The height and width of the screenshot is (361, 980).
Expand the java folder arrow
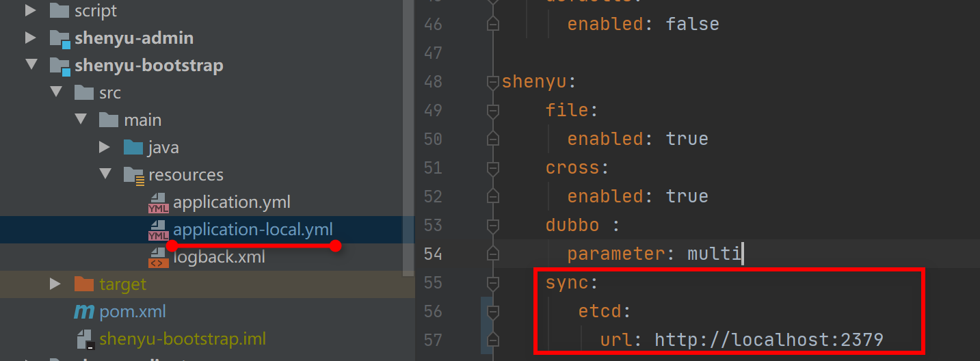pos(104,147)
